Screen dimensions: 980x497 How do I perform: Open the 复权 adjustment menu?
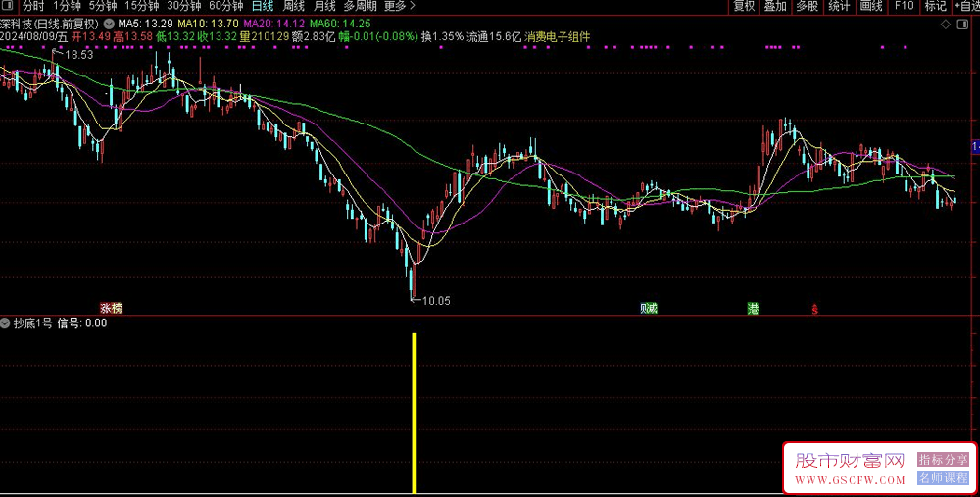pos(745,6)
